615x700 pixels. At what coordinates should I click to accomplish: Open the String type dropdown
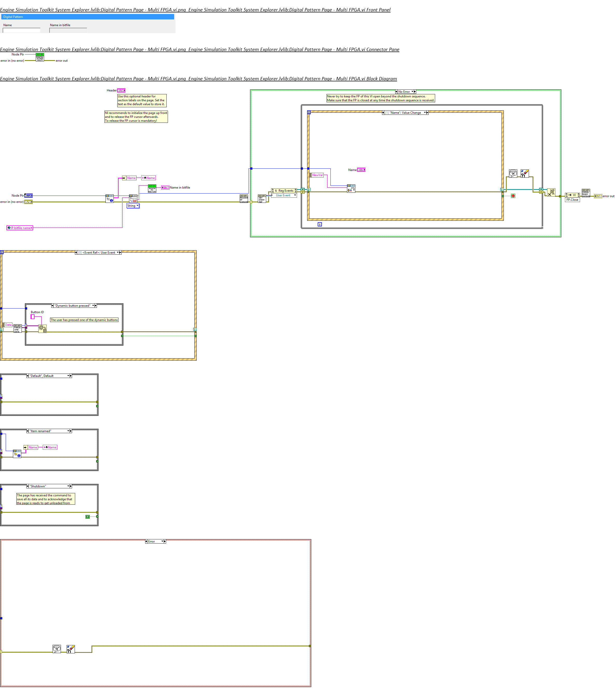click(x=133, y=206)
